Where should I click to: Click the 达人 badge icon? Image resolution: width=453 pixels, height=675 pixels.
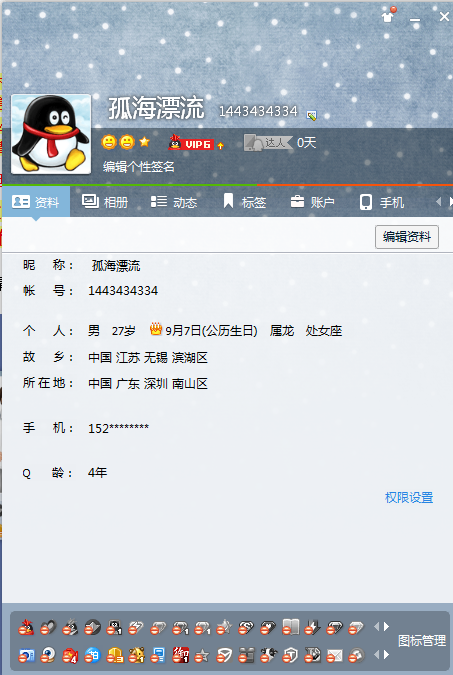coord(268,142)
